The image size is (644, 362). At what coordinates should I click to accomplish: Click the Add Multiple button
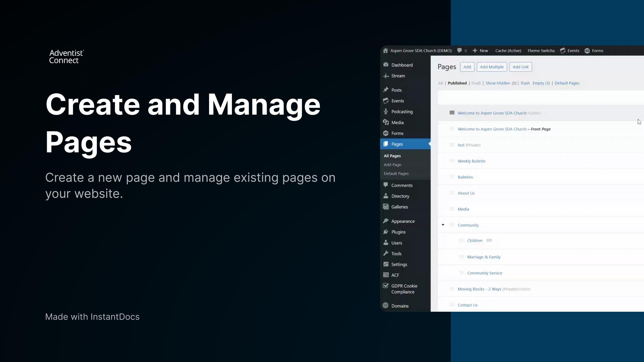(492, 67)
